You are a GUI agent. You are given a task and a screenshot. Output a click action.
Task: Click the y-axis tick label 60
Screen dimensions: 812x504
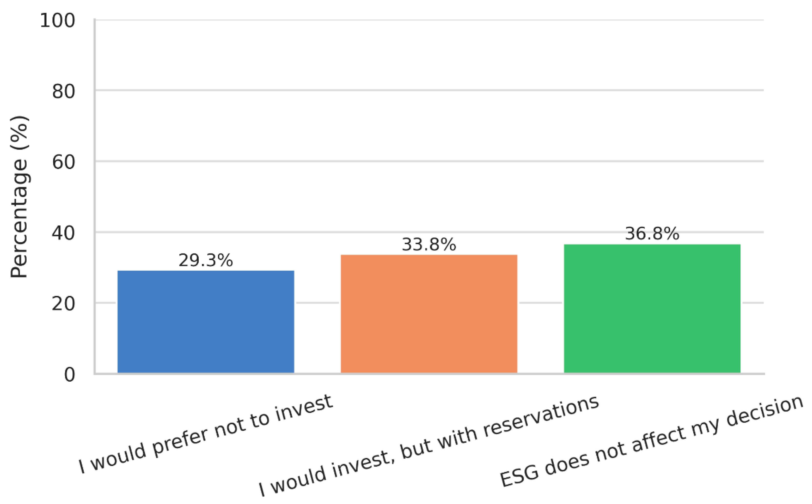63,162
